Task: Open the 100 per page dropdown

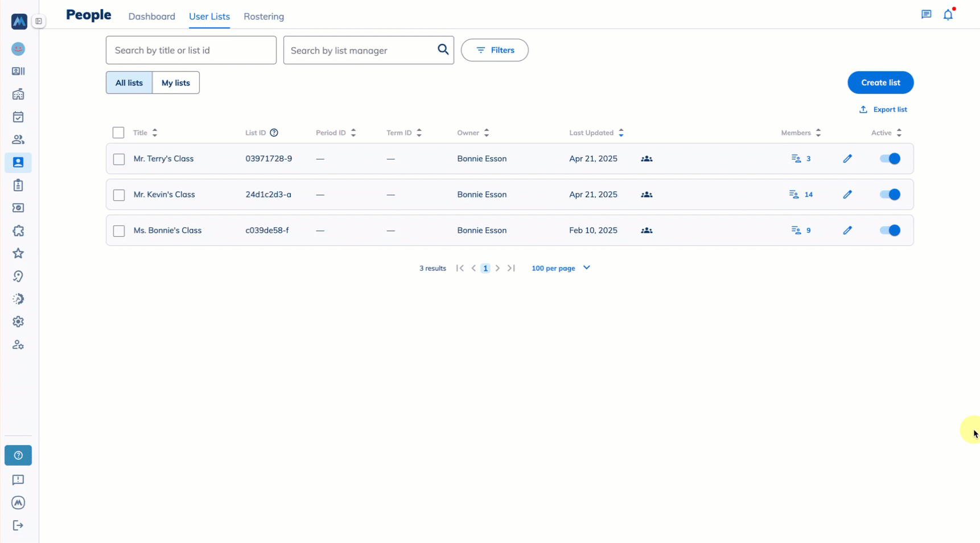Action: 561,268
